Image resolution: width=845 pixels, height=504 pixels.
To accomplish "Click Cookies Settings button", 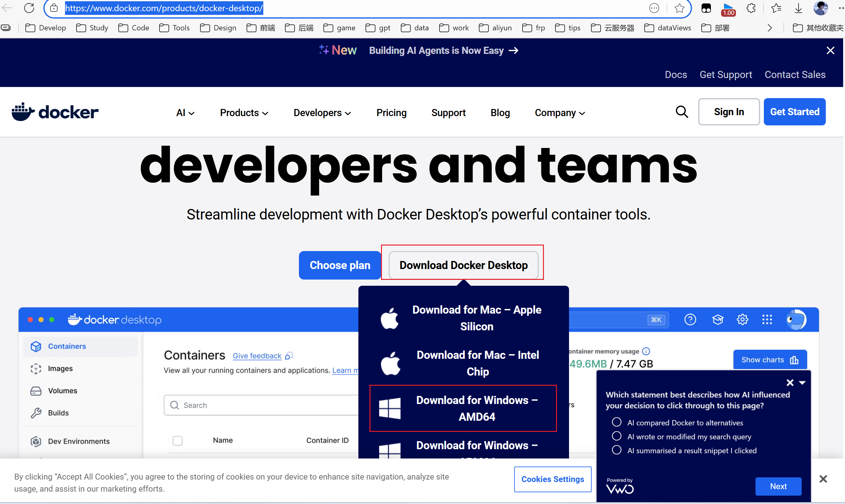I will point(553,479).
